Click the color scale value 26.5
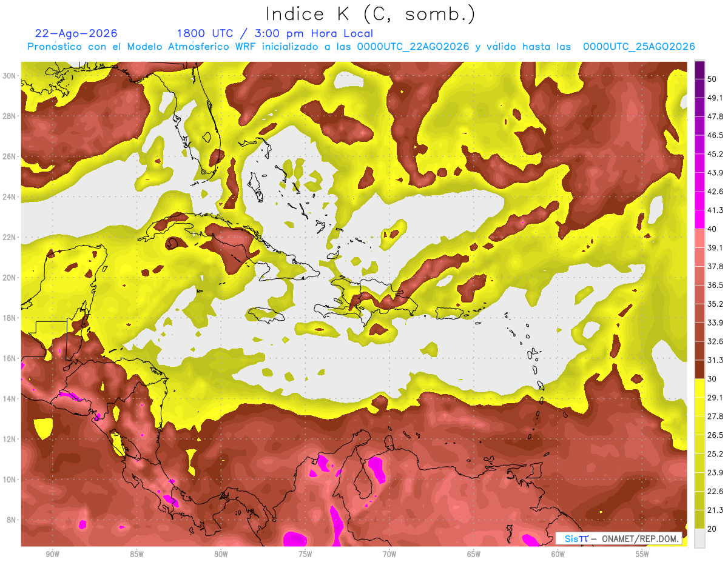The height and width of the screenshot is (562, 728). [x=715, y=435]
